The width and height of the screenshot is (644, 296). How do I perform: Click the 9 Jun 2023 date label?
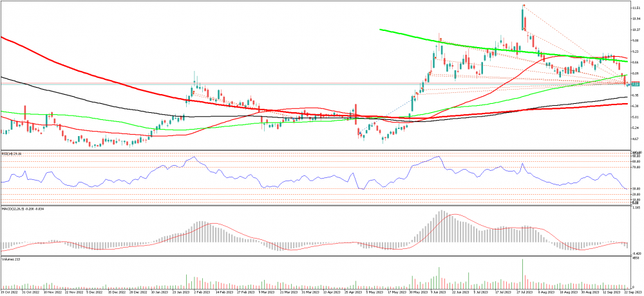tap(438, 292)
